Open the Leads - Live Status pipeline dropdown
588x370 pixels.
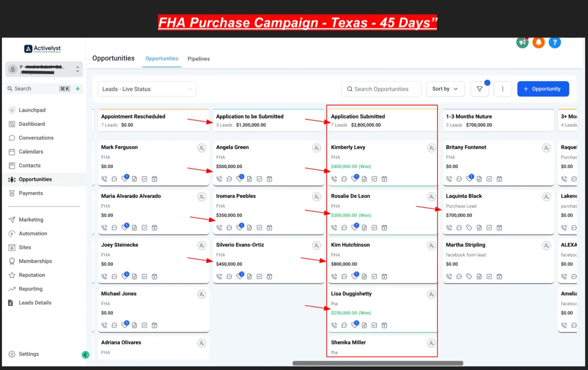click(147, 89)
